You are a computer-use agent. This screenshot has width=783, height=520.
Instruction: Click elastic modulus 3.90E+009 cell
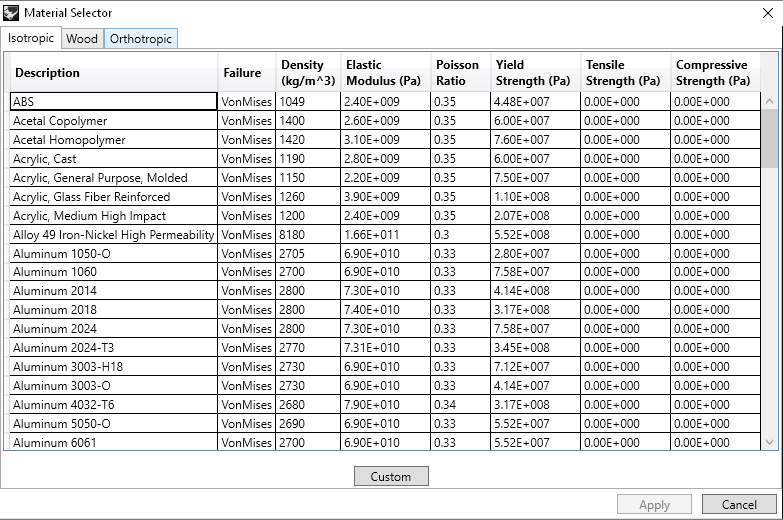click(386, 196)
